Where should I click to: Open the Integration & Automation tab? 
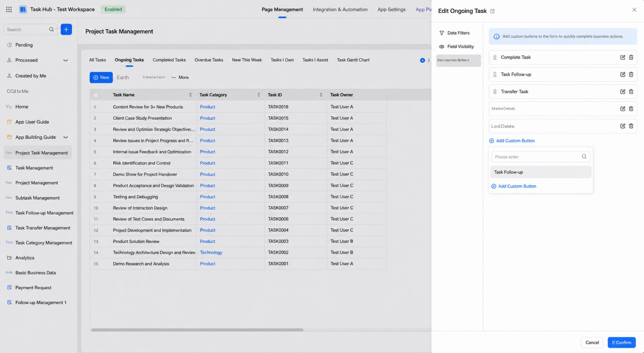tap(340, 10)
